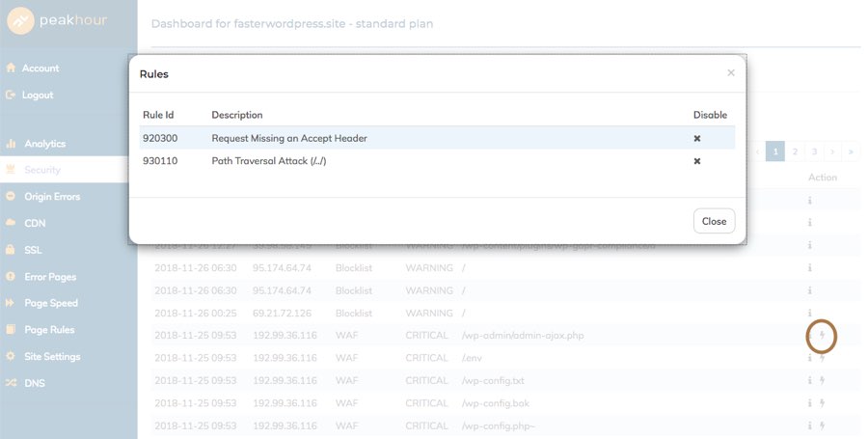Go to next page with single arrow

tap(832, 151)
